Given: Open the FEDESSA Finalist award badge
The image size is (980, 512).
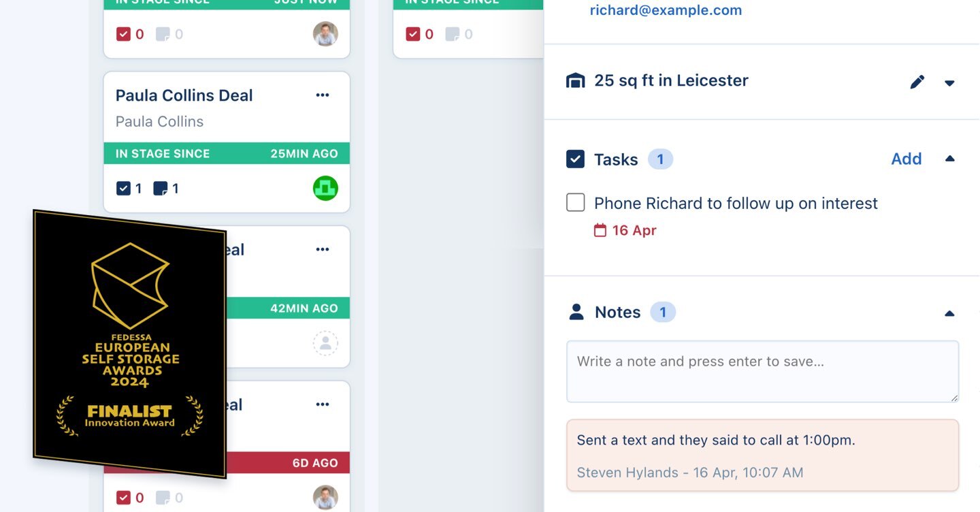Looking at the screenshot, I should [129, 344].
